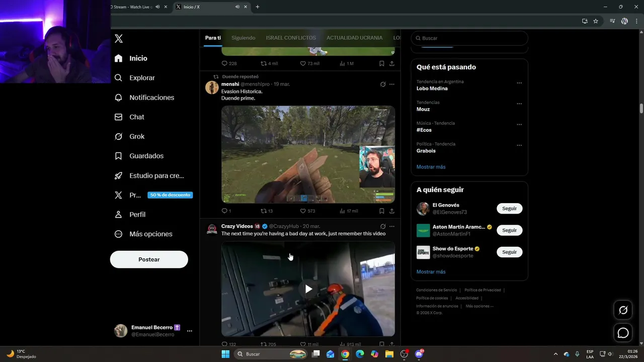Switch to ACTUALIDAD UCRANIA tab
This screenshot has height=362, width=644.
354,38
